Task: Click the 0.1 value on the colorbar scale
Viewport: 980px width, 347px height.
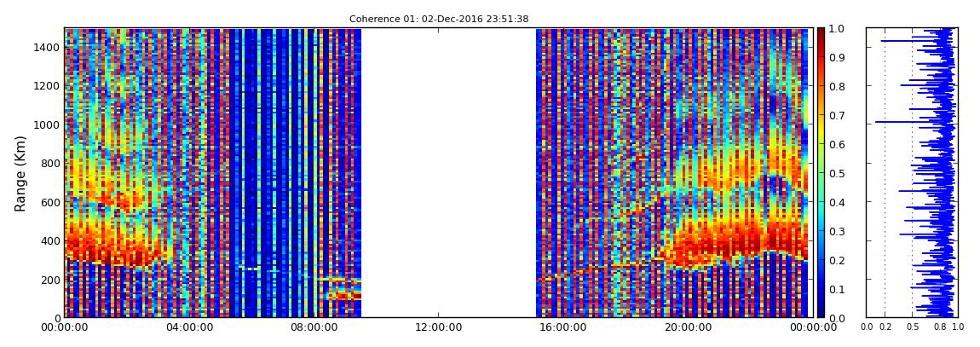Action: [x=836, y=290]
